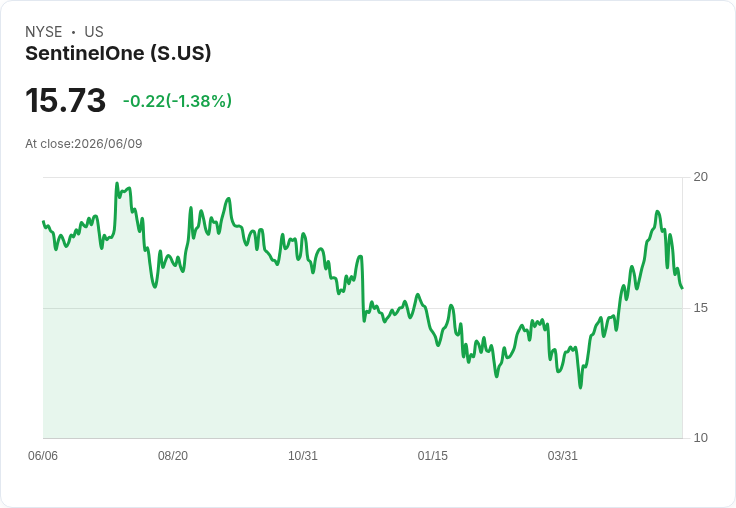This screenshot has height=508, width=736.
Task: Click the final data point of the line
Action: (682, 288)
